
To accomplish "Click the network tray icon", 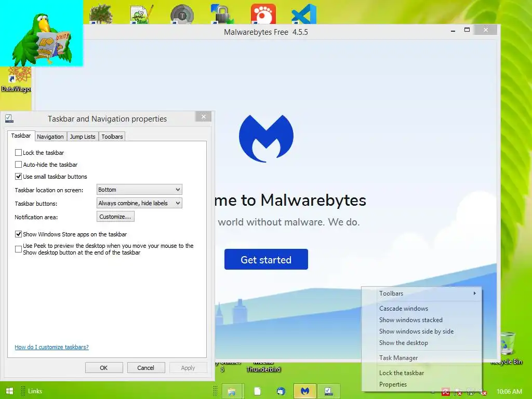I will tap(471, 392).
